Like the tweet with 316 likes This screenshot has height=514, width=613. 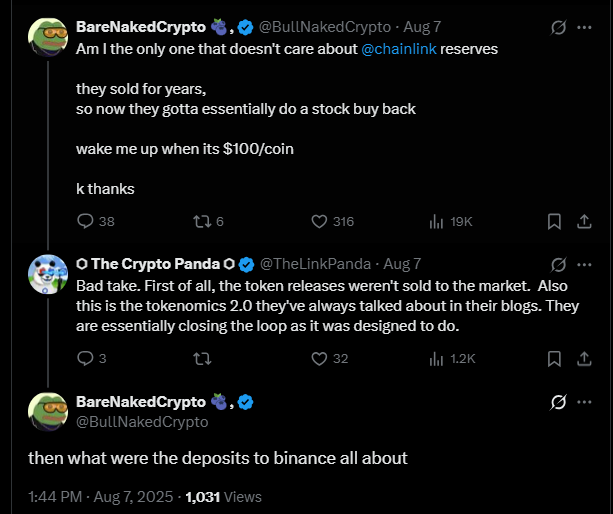click(x=320, y=221)
